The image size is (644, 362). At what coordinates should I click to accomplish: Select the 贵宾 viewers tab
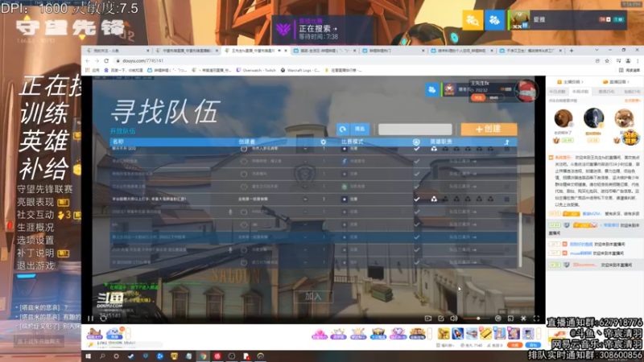click(x=606, y=92)
